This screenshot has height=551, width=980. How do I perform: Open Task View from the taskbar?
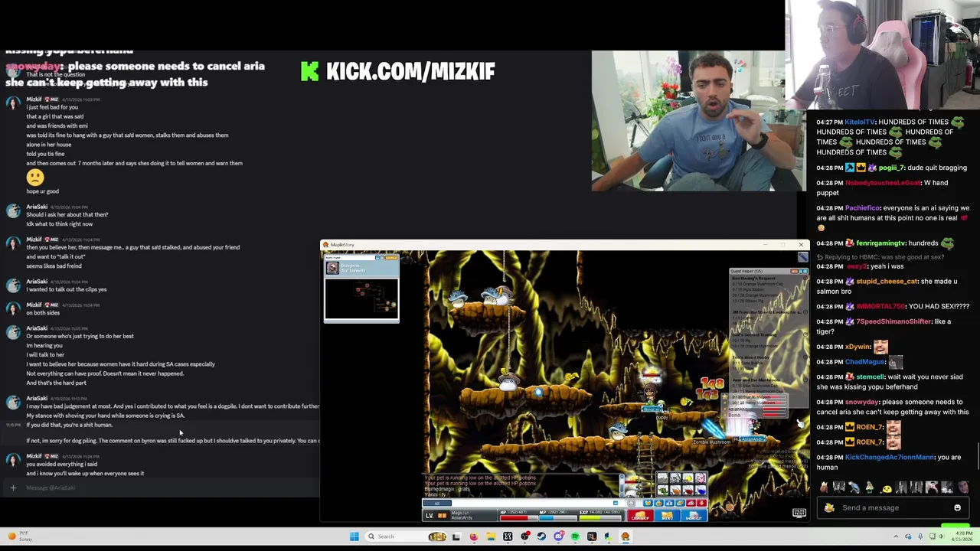pyautogui.click(x=456, y=536)
